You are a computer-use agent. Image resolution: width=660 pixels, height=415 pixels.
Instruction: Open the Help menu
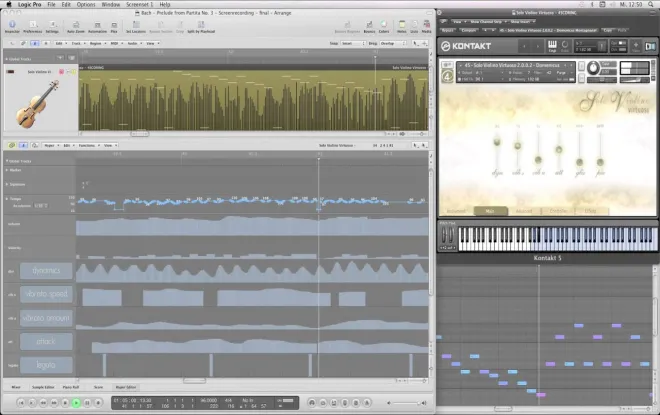(165, 5)
